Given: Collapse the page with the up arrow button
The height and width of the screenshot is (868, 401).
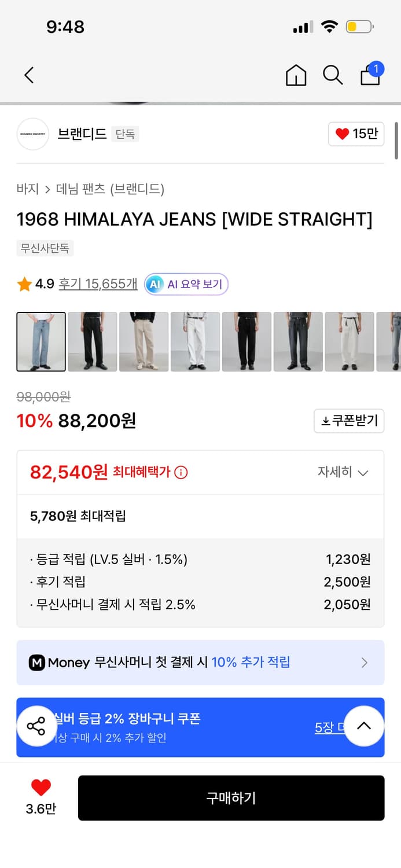Looking at the screenshot, I should 364,726.
